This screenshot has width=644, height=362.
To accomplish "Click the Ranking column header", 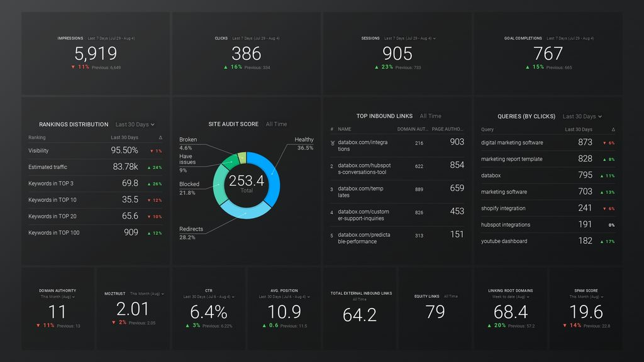I will pyautogui.click(x=37, y=138).
